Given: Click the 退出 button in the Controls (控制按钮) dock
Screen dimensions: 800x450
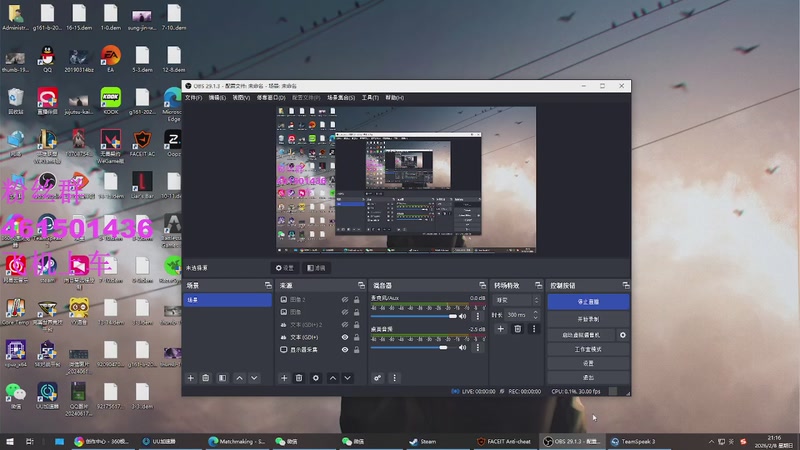Looking at the screenshot, I should pos(588,378).
